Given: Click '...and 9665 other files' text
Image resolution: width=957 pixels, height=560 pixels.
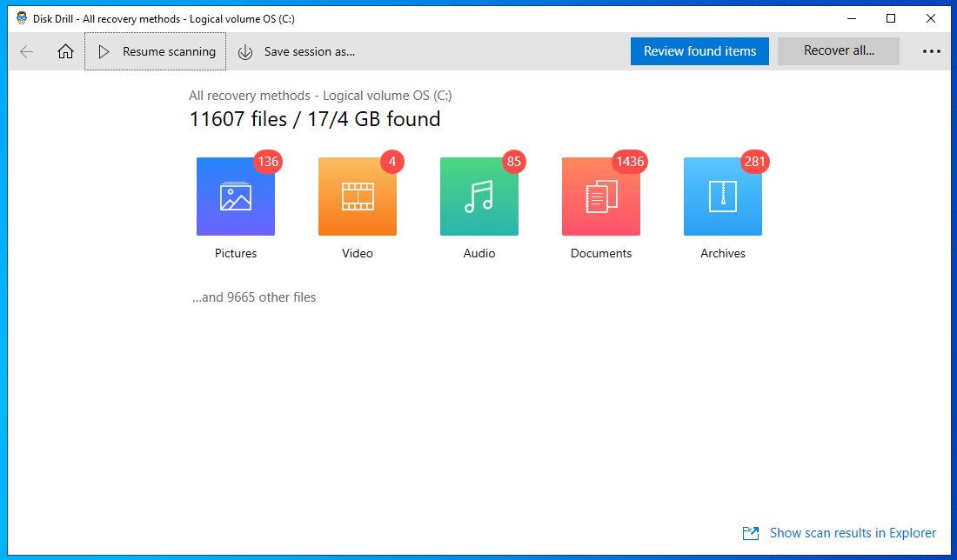Looking at the screenshot, I should coord(254,297).
